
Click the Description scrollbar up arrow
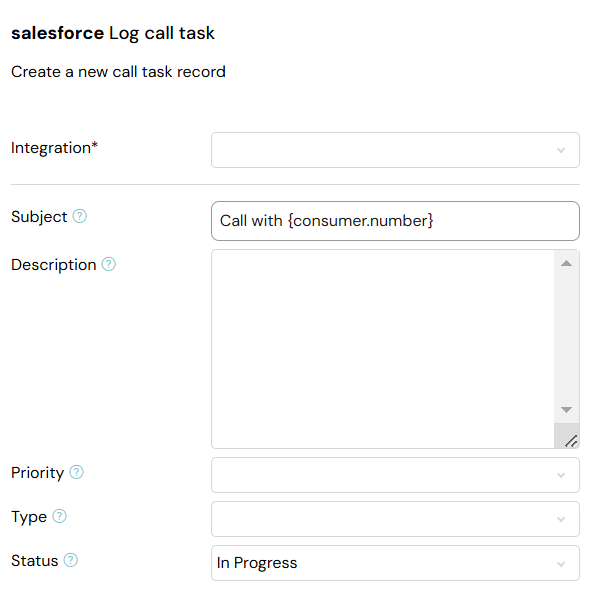pos(566,264)
